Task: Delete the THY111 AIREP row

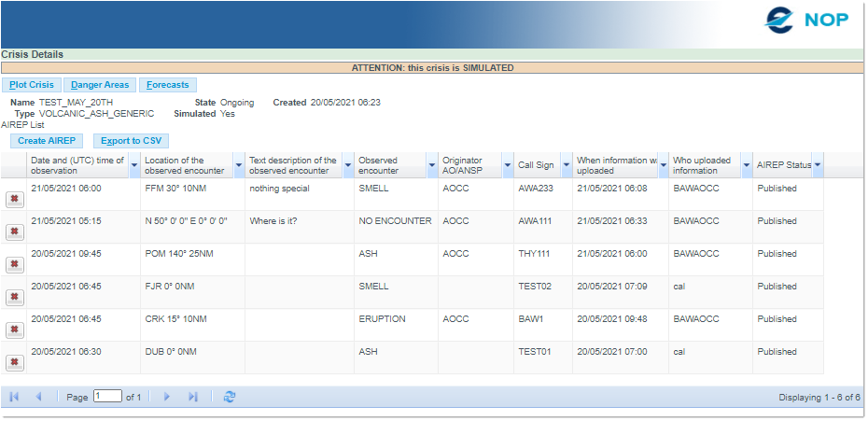Action: click(x=14, y=264)
